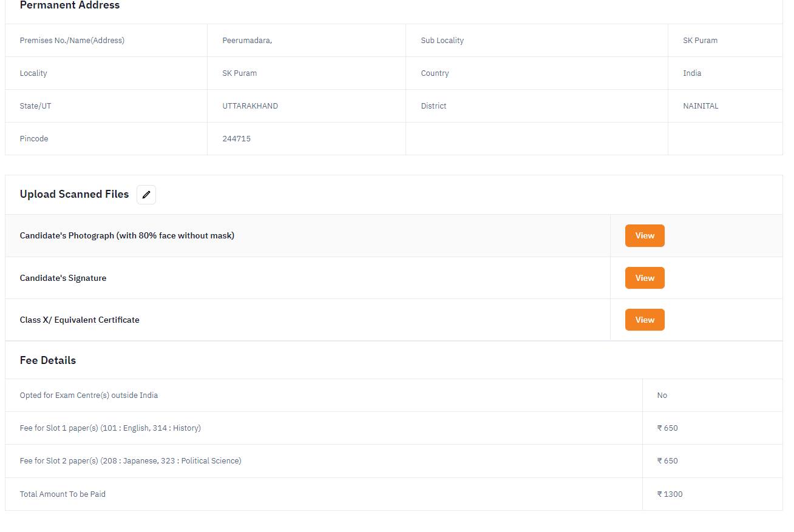Click the Sub Locality field label

pos(442,41)
